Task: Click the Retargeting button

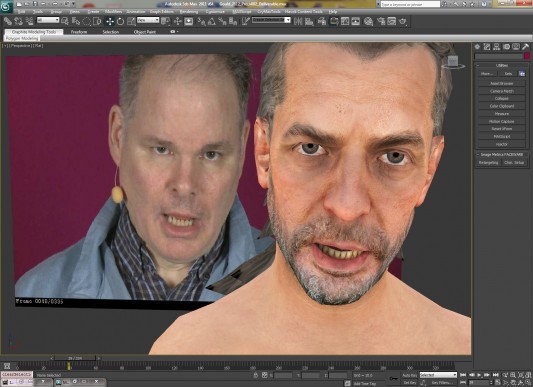Action: pyautogui.click(x=488, y=163)
